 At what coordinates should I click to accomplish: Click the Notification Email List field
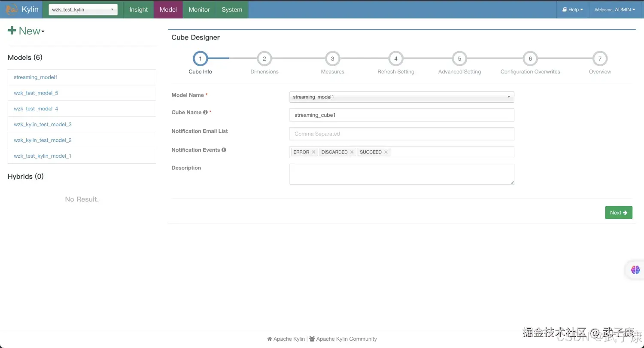point(402,134)
